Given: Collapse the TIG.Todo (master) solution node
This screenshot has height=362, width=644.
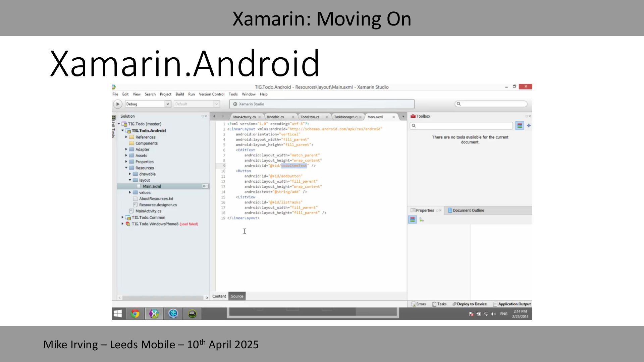Looking at the screenshot, I should (x=119, y=124).
